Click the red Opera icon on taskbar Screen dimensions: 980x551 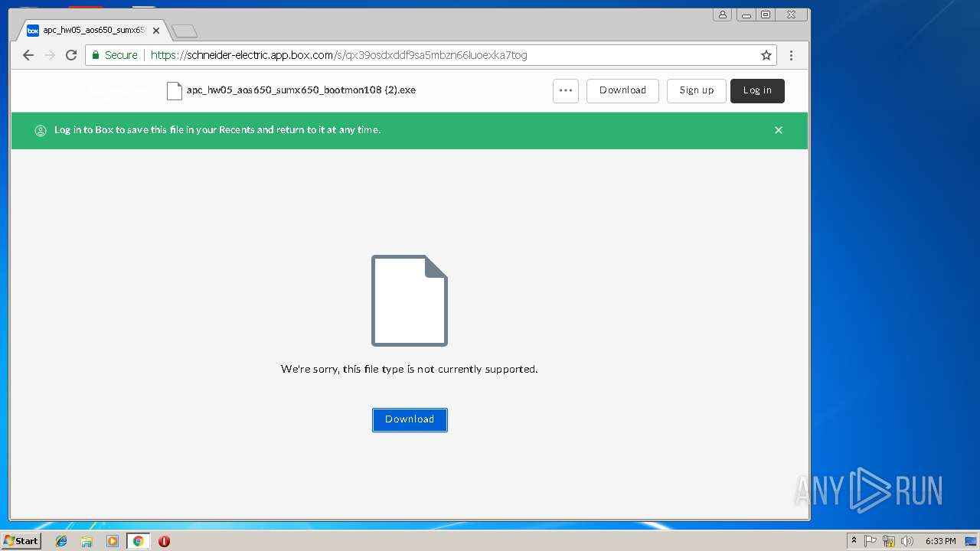164,541
